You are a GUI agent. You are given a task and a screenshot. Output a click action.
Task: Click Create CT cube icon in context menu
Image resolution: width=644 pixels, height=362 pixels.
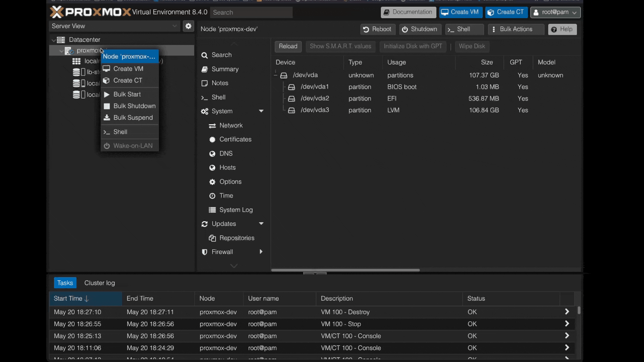click(106, 80)
